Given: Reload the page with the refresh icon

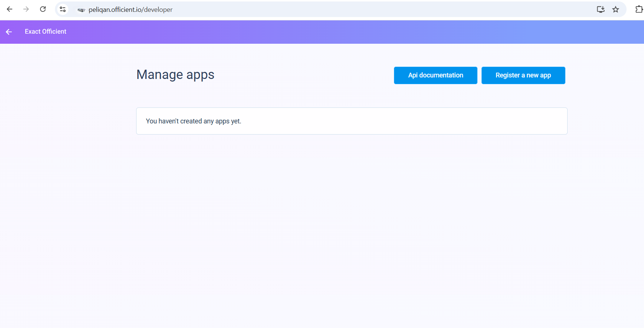Looking at the screenshot, I should (x=43, y=9).
